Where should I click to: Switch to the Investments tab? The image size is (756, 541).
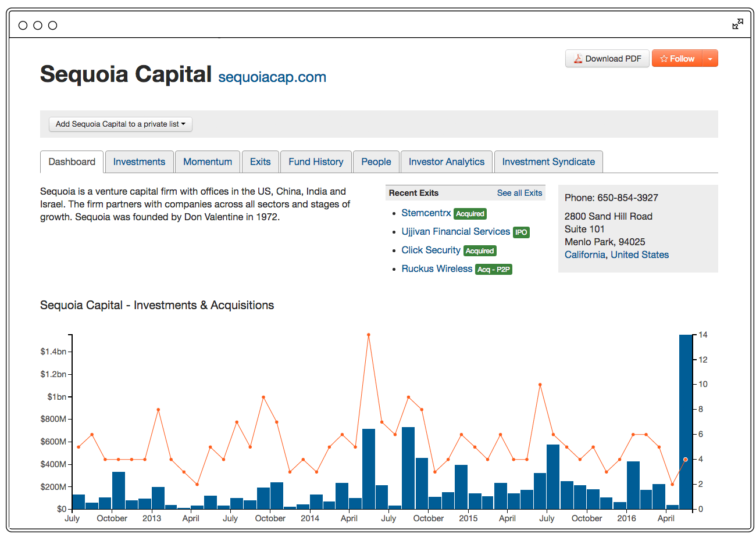139,162
